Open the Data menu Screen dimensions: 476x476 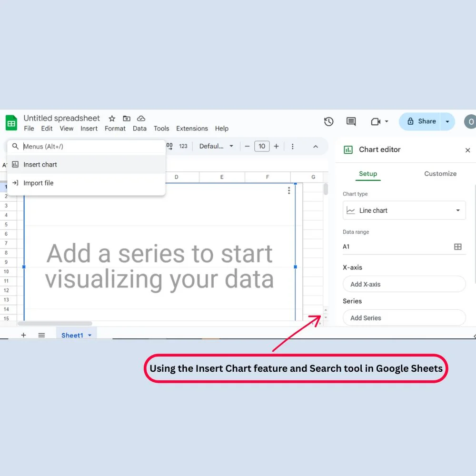[139, 129]
